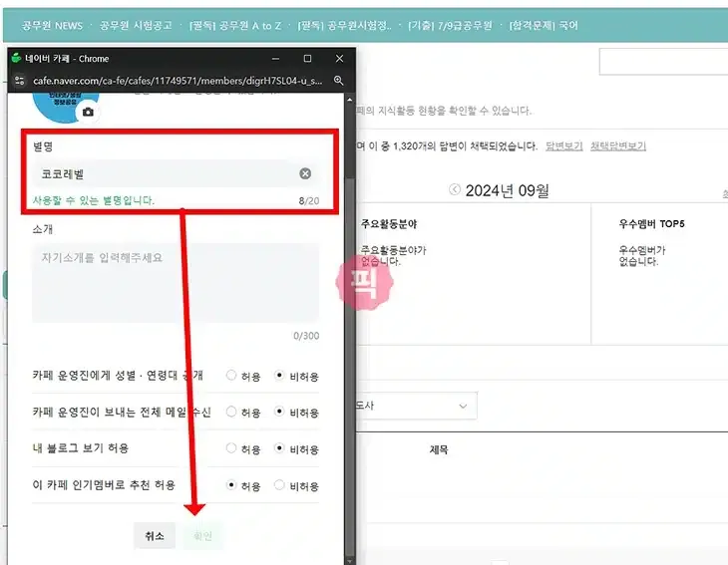728x565 pixels.
Task: Click the 주요활동분야 heading
Action: [389, 224]
